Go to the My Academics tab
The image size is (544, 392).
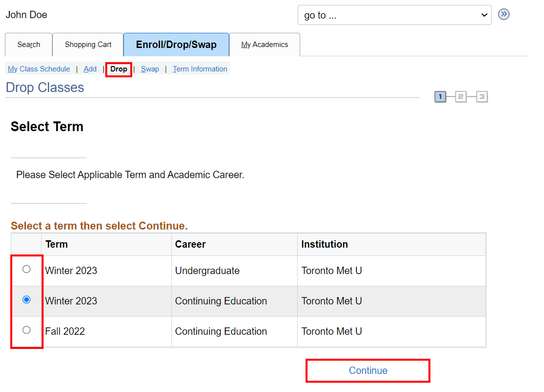click(x=264, y=45)
